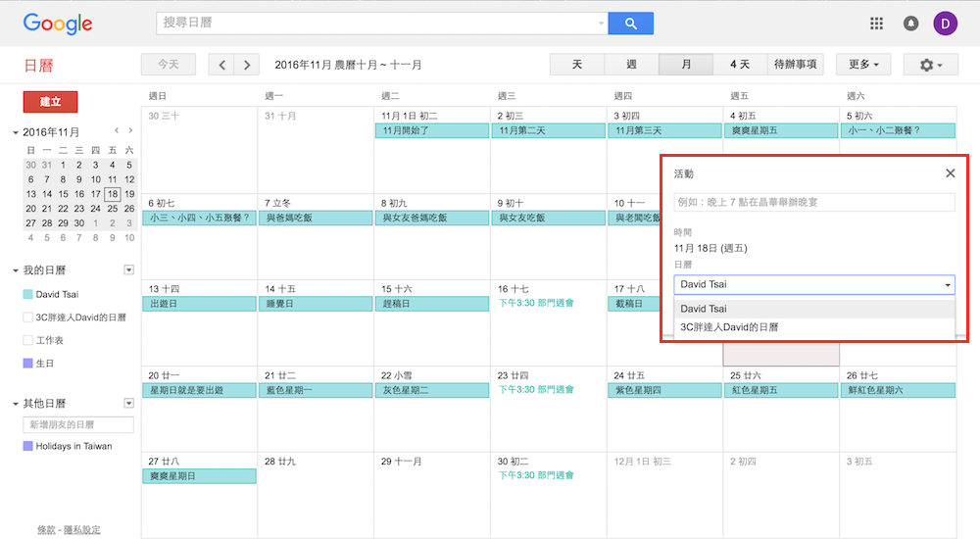Toggle the purple 生日 calendar color box

tap(27, 364)
